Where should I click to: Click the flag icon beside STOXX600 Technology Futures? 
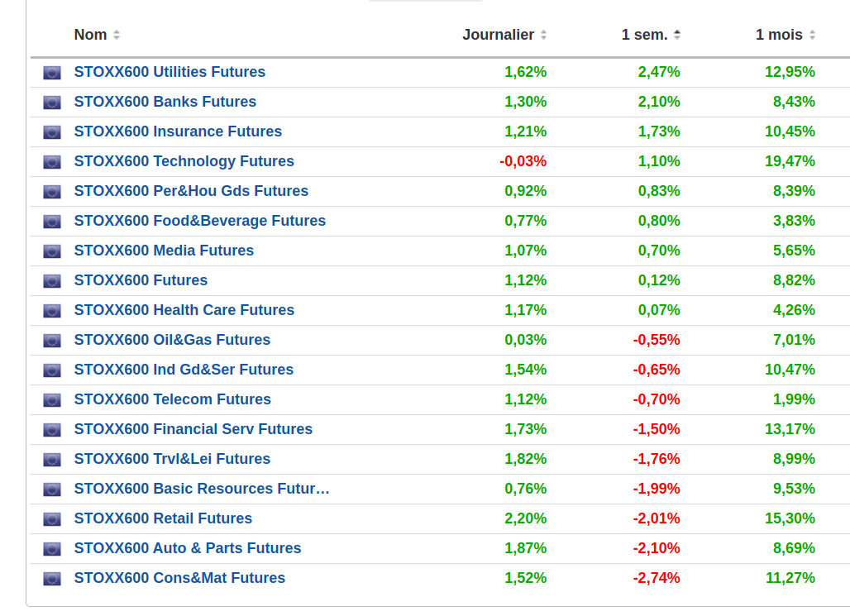pos(52,162)
